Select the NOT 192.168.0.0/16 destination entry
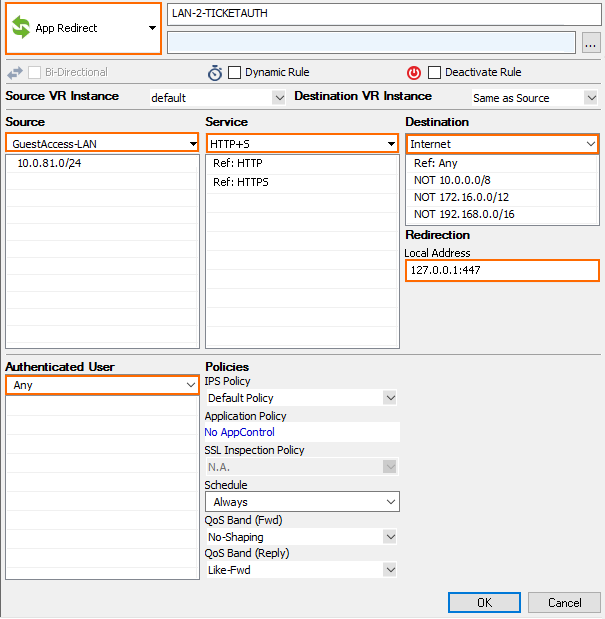The height and width of the screenshot is (619, 605). (x=502, y=214)
